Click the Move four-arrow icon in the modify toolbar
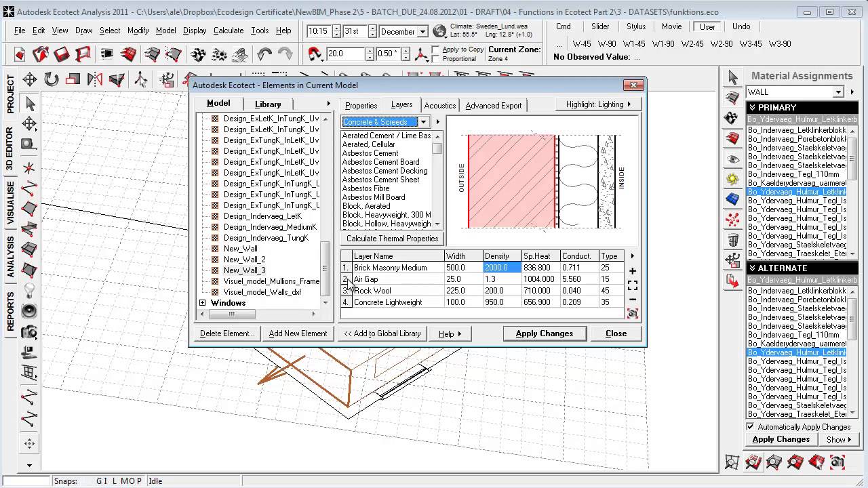 click(30, 79)
